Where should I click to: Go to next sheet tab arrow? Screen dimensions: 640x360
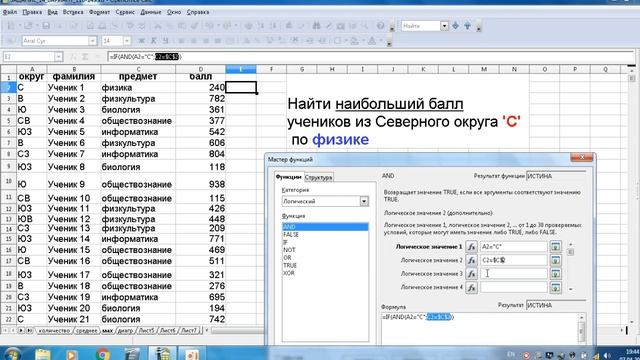pos(21,330)
